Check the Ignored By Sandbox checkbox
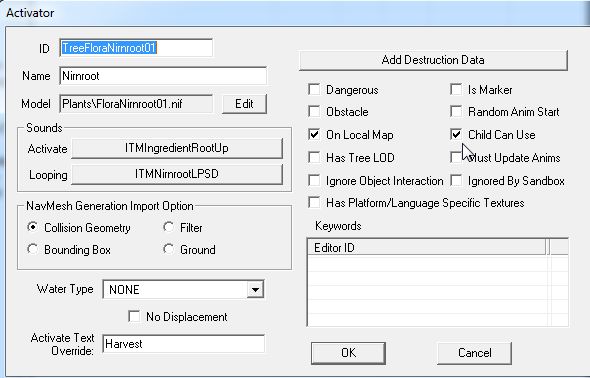This screenshot has width=590, height=378. [456, 181]
